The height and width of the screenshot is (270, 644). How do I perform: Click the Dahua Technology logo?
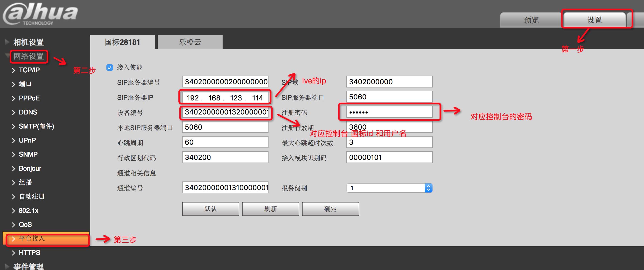pyautogui.click(x=40, y=14)
